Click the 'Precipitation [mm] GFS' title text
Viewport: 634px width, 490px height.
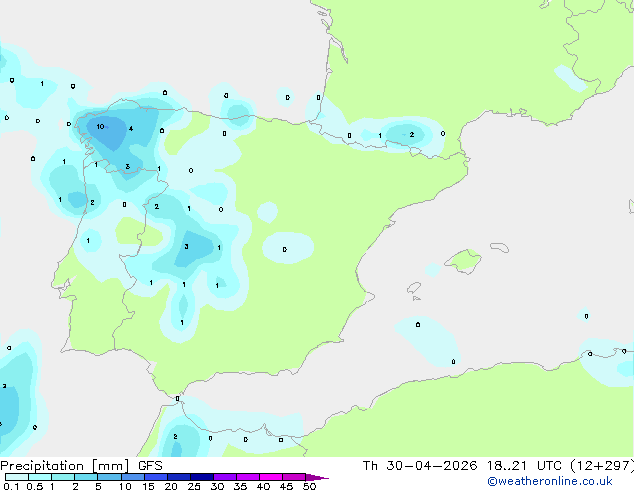point(81,466)
